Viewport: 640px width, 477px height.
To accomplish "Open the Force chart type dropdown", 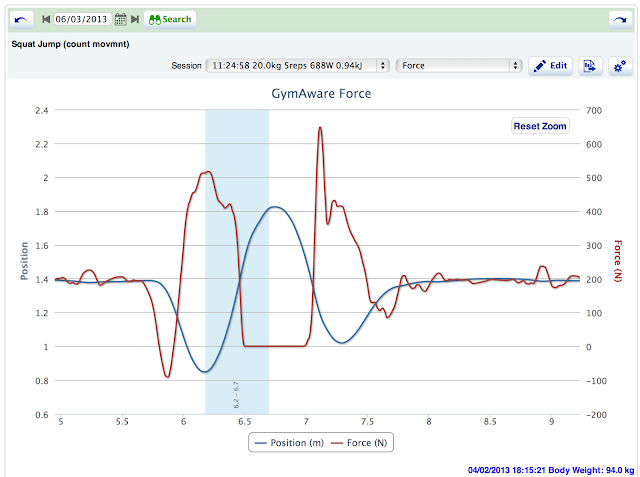I will tap(458, 66).
